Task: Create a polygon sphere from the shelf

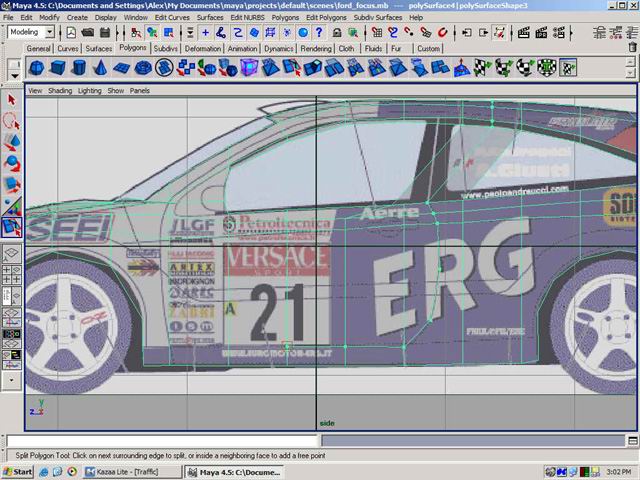Action: (36, 68)
